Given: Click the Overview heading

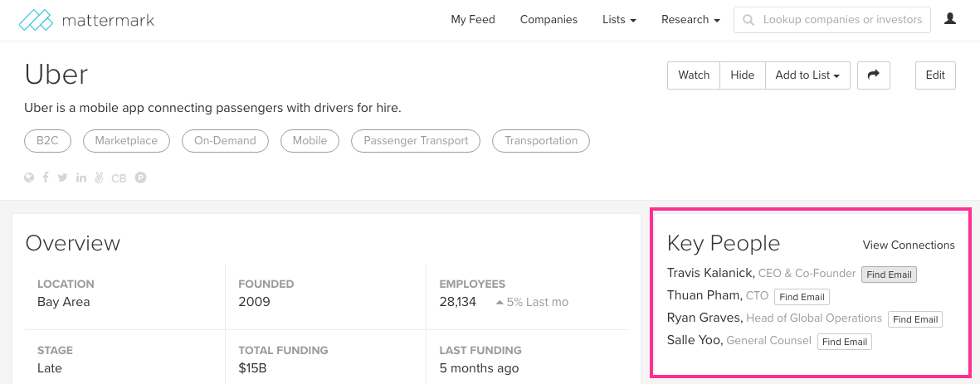Looking at the screenshot, I should coord(72,243).
